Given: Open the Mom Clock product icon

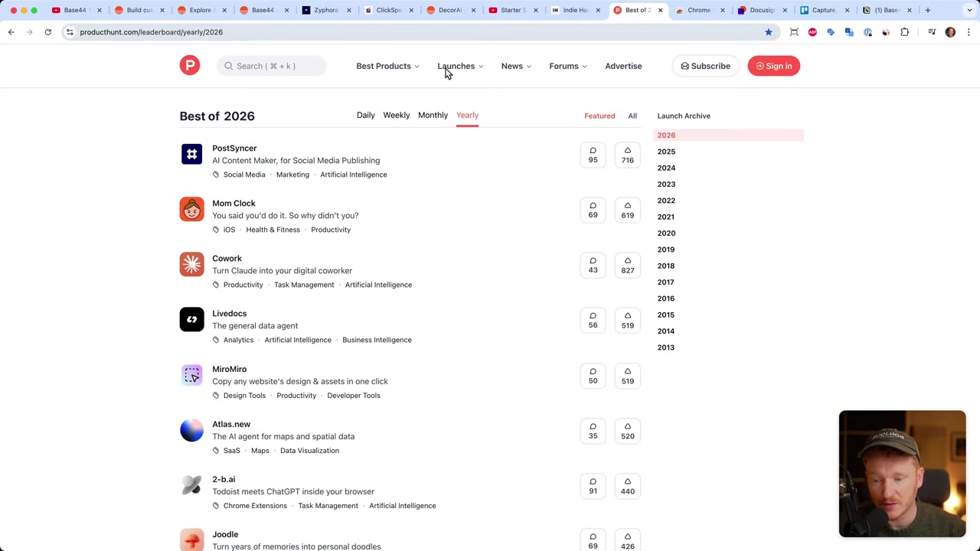Looking at the screenshot, I should [x=191, y=209].
